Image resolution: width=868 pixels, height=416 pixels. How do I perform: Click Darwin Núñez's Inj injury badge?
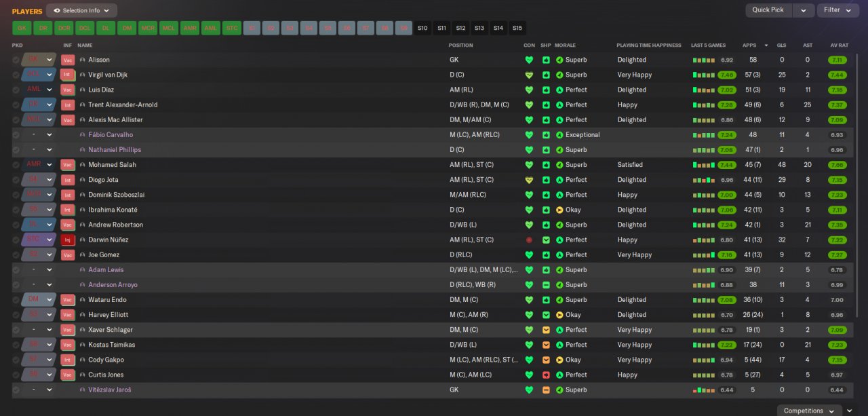click(68, 240)
